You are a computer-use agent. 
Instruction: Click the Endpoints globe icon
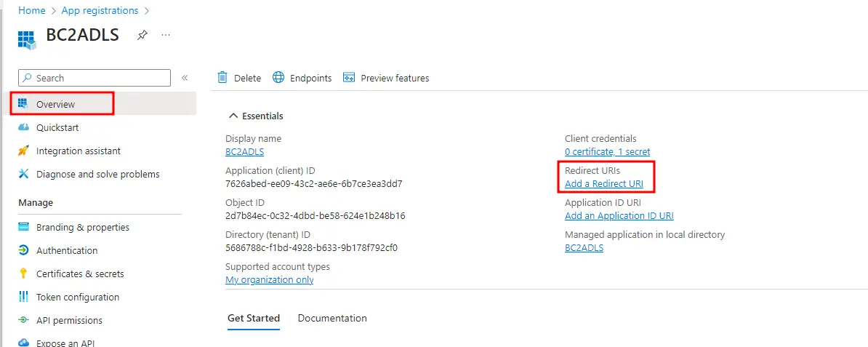point(278,78)
